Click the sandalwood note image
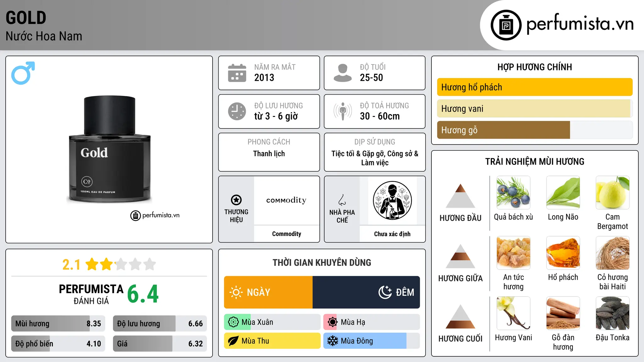The width and height of the screenshot is (644, 362). click(563, 313)
